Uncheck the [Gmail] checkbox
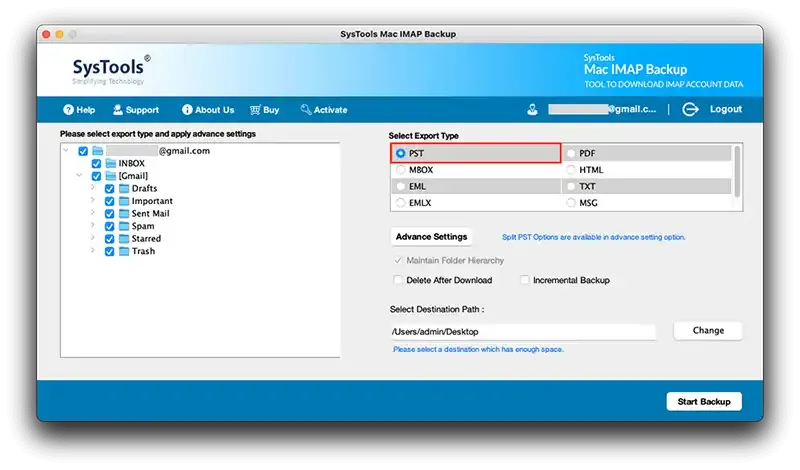Image resolution: width=800 pixels, height=470 pixels. point(96,176)
